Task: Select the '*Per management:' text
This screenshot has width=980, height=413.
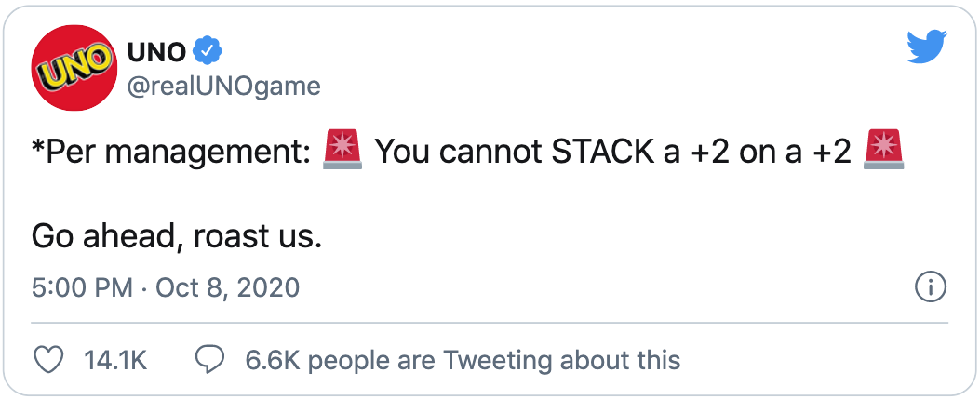Action: coord(171,153)
